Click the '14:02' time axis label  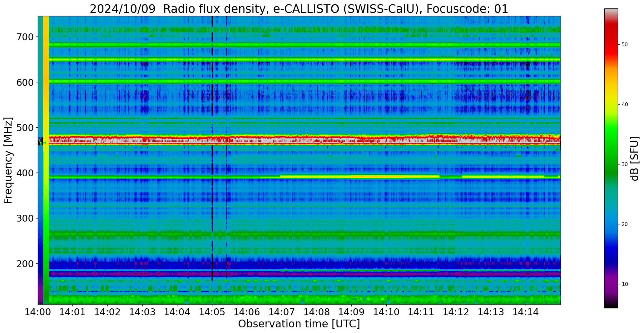point(108,311)
